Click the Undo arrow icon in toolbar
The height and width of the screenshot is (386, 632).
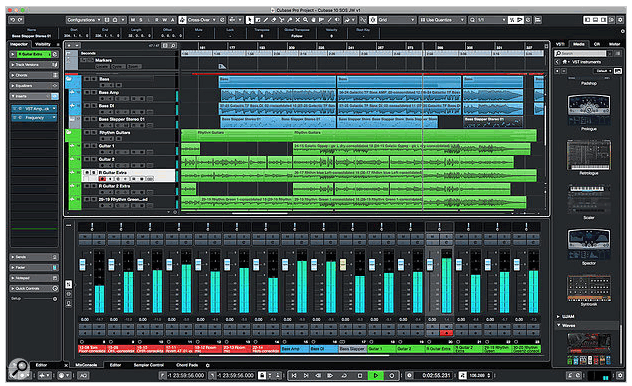[12, 19]
